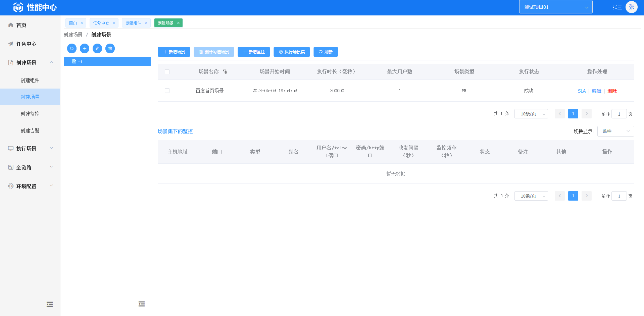Click the circular refresh icon above tree
Image resolution: width=644 pixels, height=316 pixels.
point(72,49)
